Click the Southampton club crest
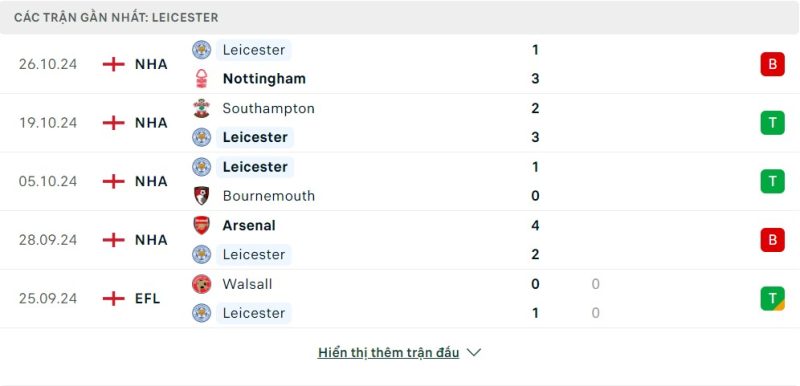The width and height of the screenshot is (800, 386). tap(202, 108)
